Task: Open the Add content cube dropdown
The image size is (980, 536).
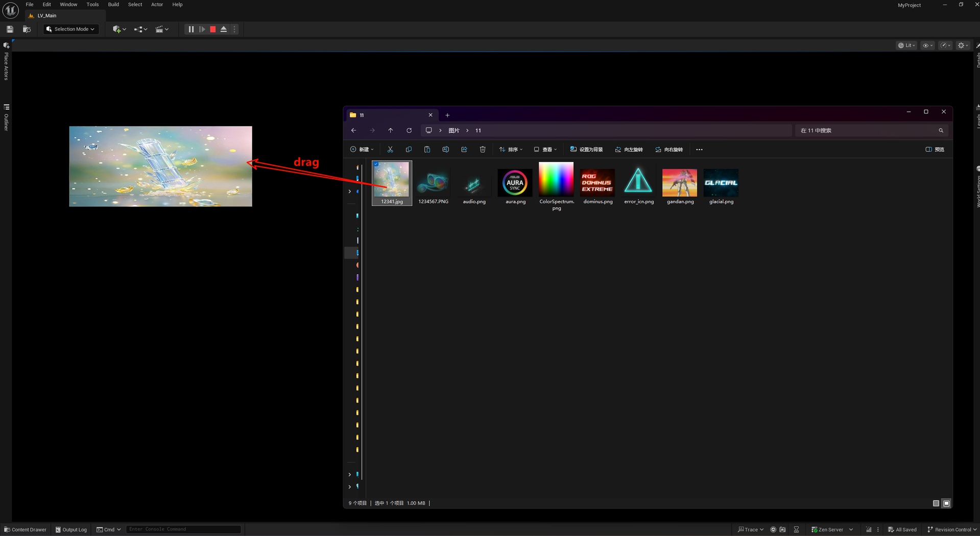Action: pos(119,29)
